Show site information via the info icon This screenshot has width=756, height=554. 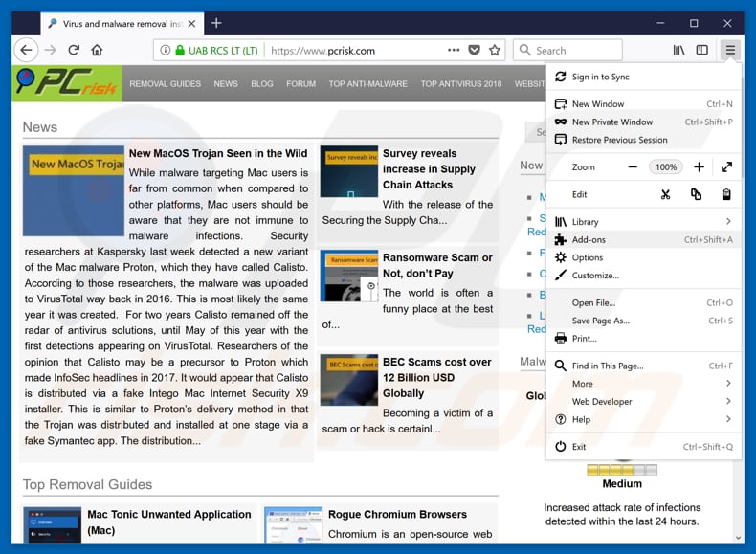click(165, 50)
